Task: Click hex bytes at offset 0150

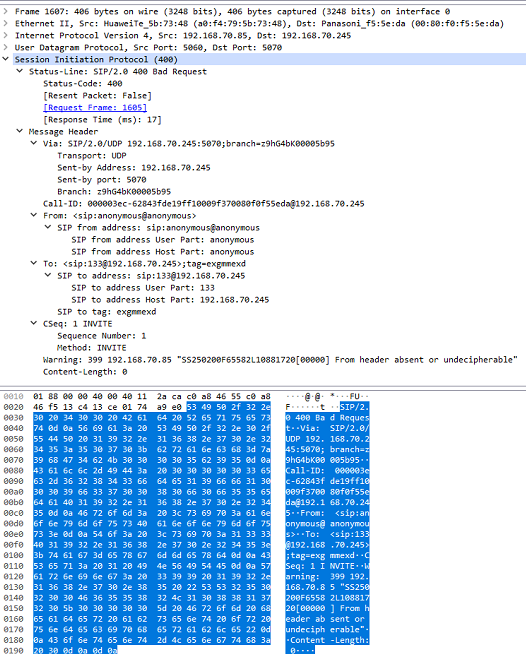Action: 152,608
